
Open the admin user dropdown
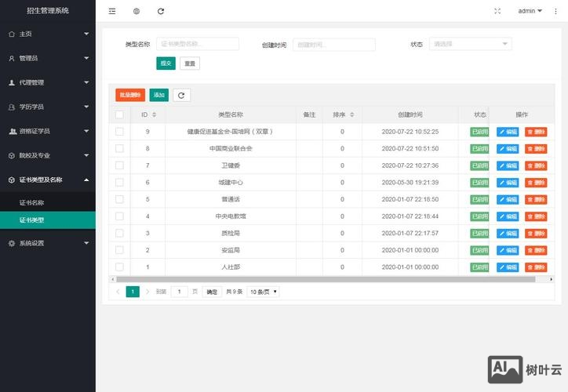click(530, 11)
